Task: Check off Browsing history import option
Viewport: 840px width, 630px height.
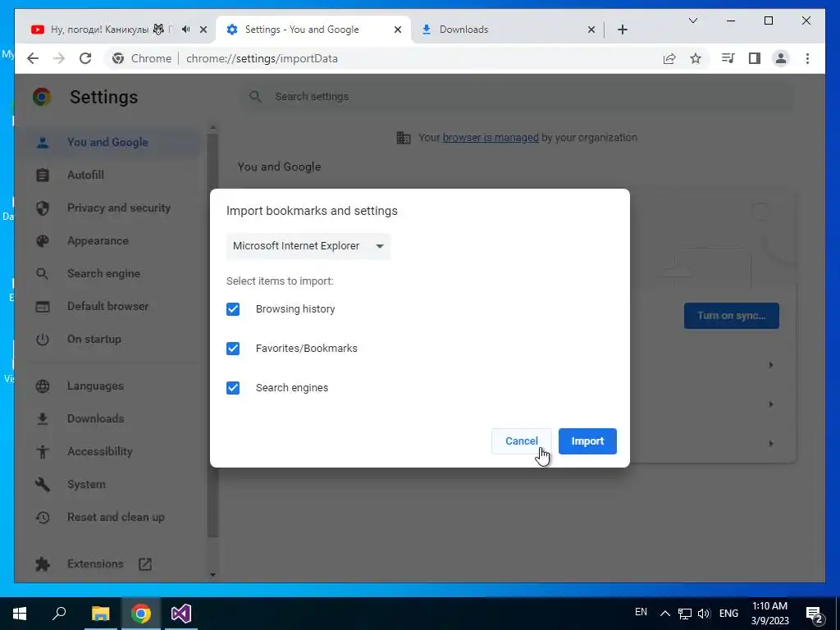Action: (x=233, y=309)
